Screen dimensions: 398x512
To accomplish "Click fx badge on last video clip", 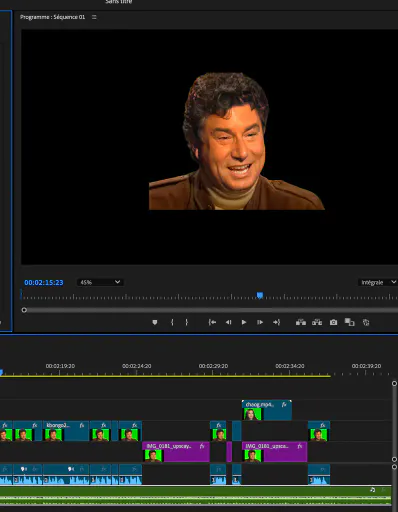I will click(x=323, y=425).
